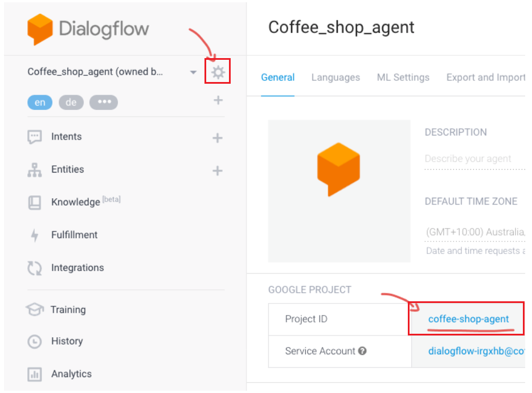This screenshot has width=532, height=393.
Task: Open the Training section
Action: coord(56,309)
